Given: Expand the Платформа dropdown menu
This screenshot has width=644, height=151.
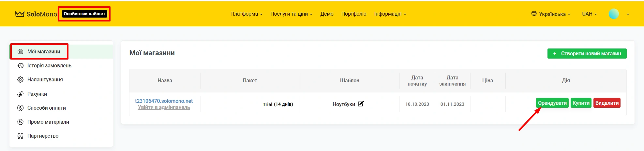Looking at the screenshot, I should pyautogui.click(x=246, y=14).
